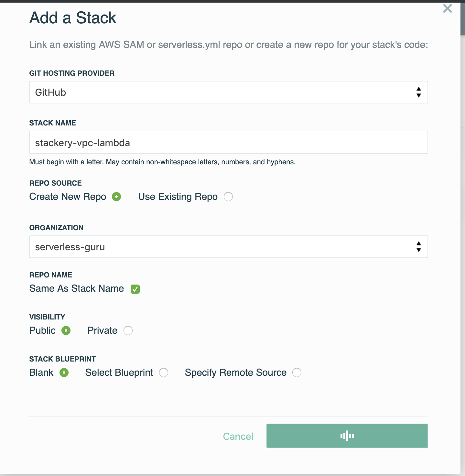Select Public visibility radio button
Viewport: 465px width, 476px height.
point(66,330)
